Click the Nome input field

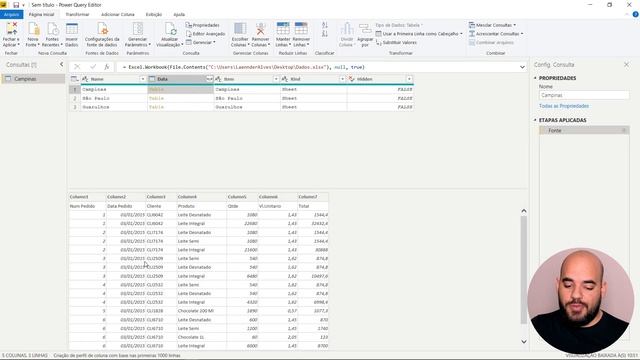pos(584,95)
